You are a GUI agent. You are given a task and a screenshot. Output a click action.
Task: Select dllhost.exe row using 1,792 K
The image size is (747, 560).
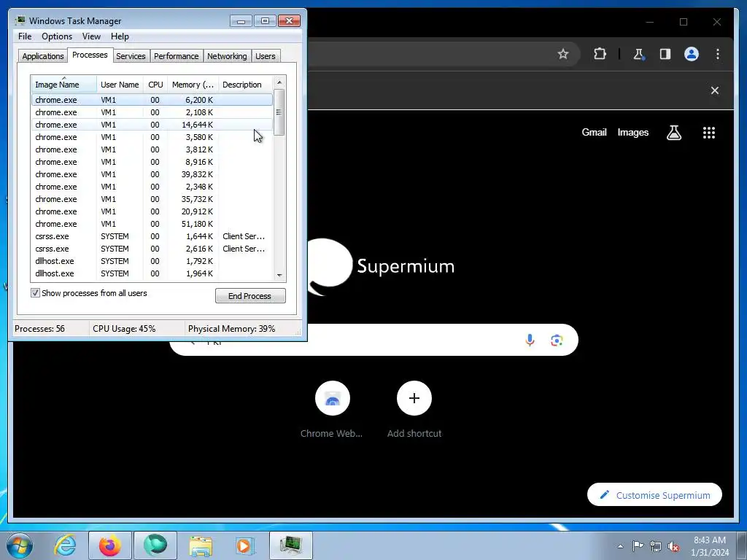click(152, 261)
